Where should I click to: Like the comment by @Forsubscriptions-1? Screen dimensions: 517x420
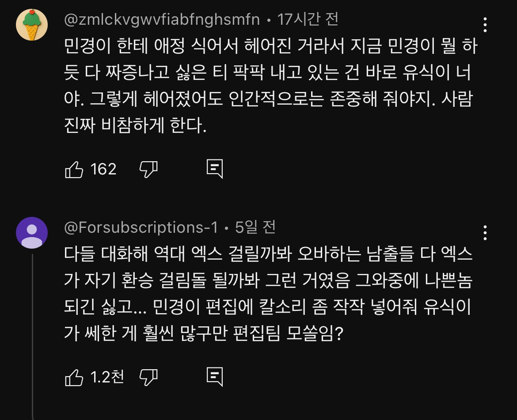[74, 377]
